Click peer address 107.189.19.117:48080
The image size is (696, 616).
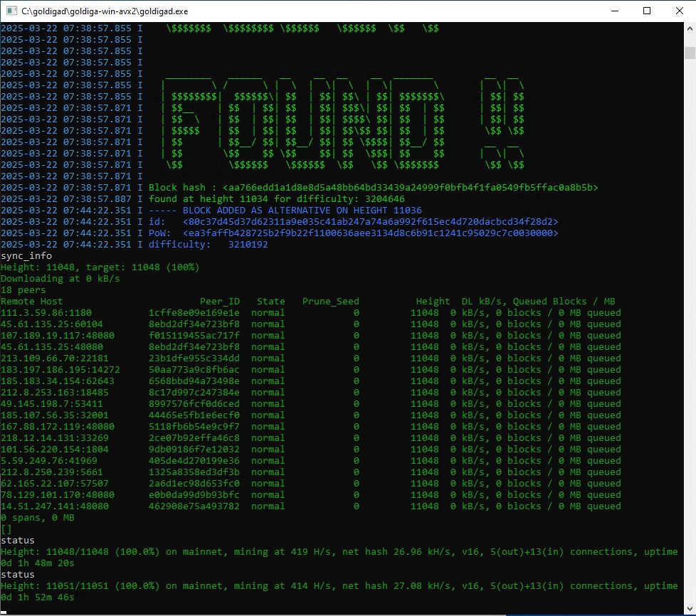coord(58,336)
